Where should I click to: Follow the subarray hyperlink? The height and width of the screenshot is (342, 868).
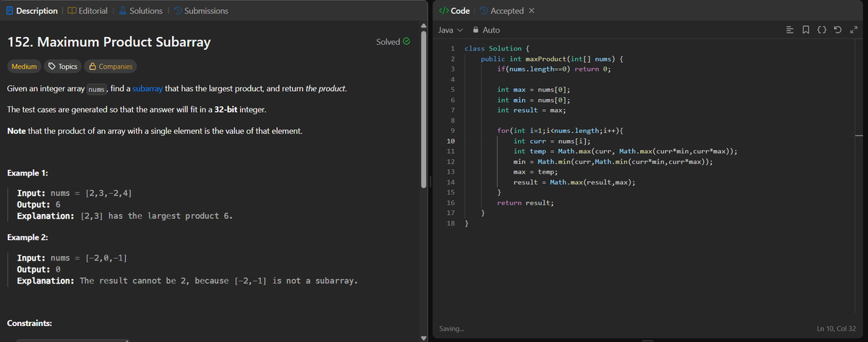click(x=147, y=89)
